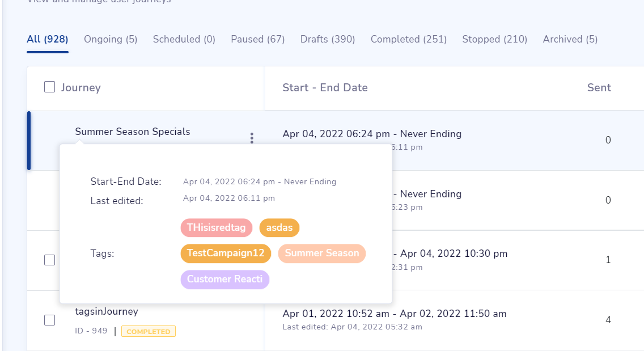
Task: Show the Scheduled (0) journeys tab
Action: pos(184,39)
